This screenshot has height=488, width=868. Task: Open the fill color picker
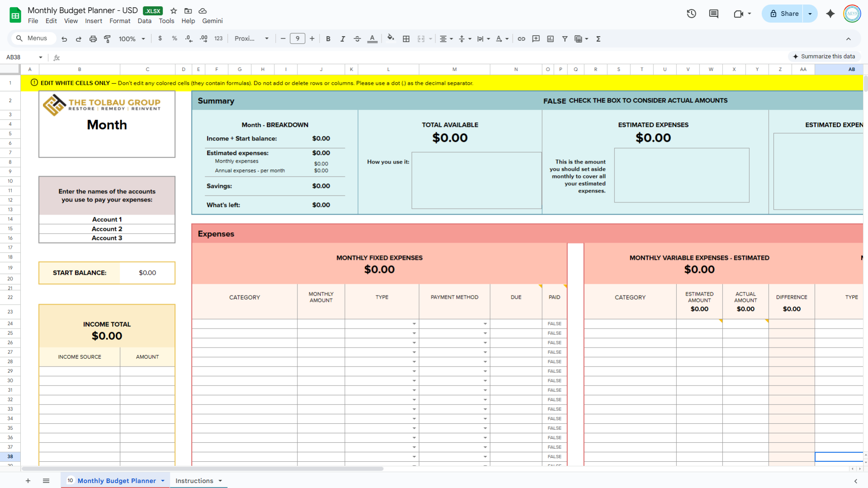391,39
